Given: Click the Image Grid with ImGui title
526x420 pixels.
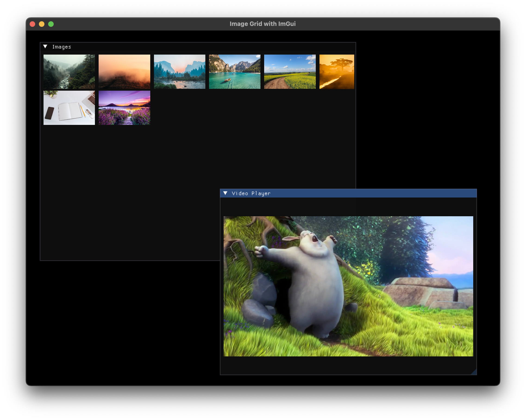Looking at the screenshot, I should (x=263, y=24).
